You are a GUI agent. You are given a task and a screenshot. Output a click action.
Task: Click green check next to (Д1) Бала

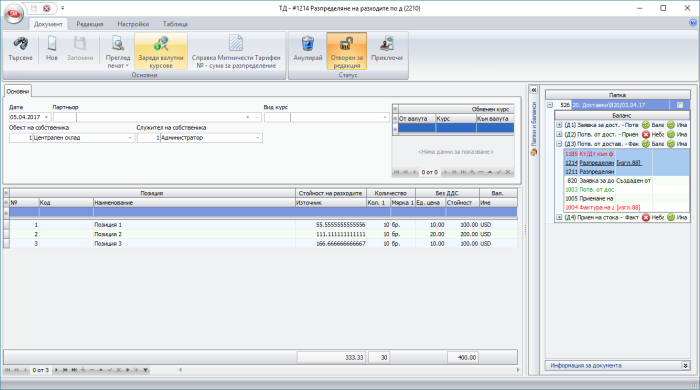(x=646, y=125)
